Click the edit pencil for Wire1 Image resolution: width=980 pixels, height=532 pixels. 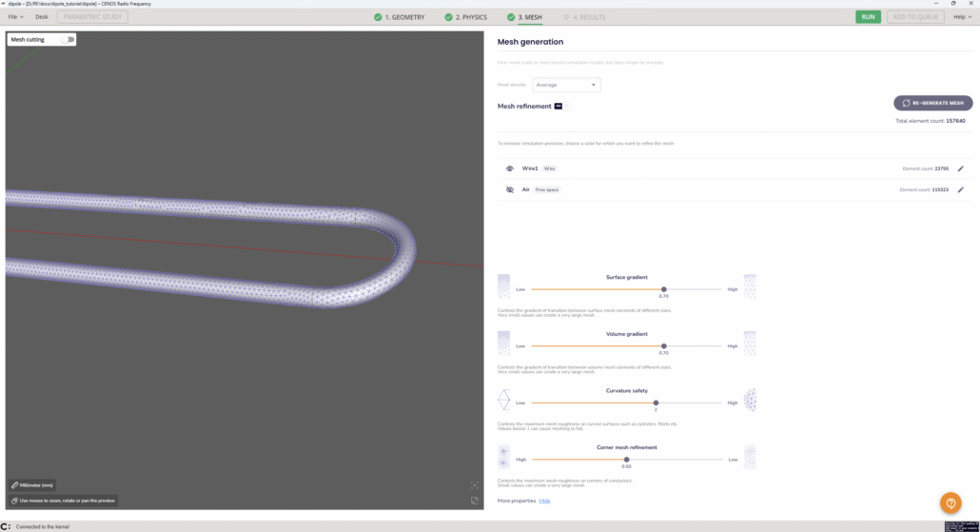click(960, 168)
